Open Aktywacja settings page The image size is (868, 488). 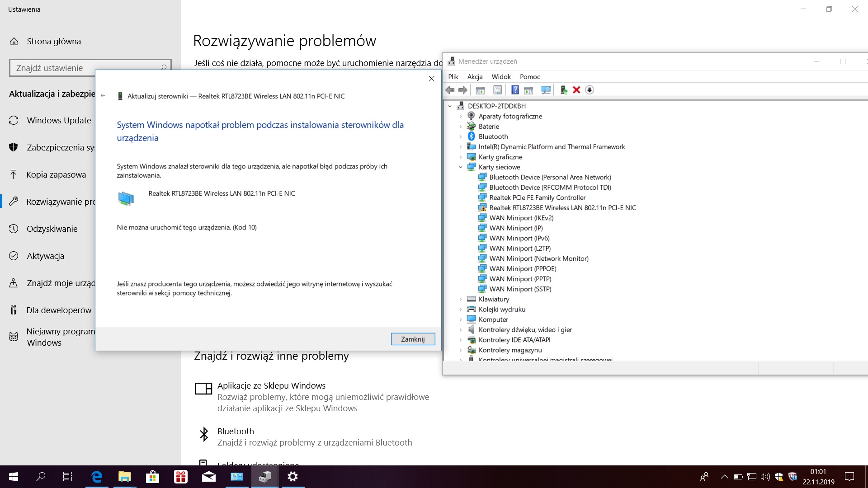point(45,256)
